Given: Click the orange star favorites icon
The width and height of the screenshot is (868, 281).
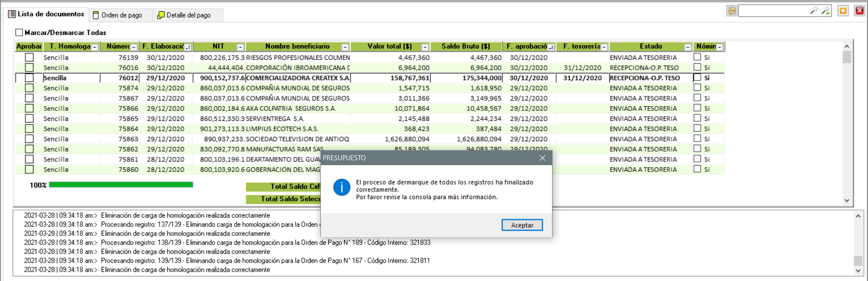Looking at the screenshot, I should pos(843,11).
